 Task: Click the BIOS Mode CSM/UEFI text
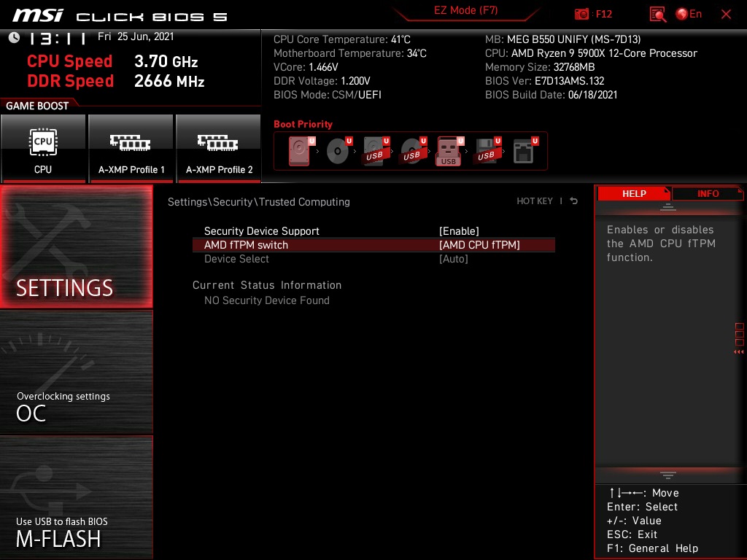click(x=328, y=95)
